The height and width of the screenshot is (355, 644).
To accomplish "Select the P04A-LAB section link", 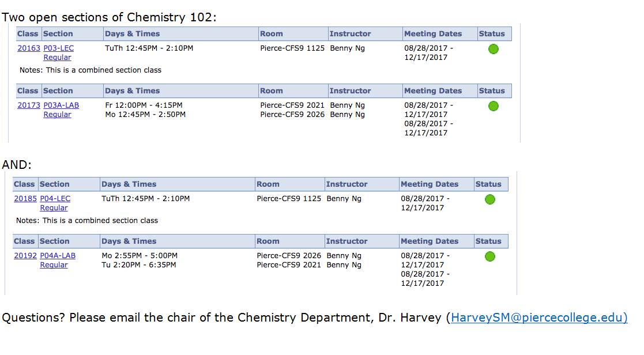I will [58, 256].
